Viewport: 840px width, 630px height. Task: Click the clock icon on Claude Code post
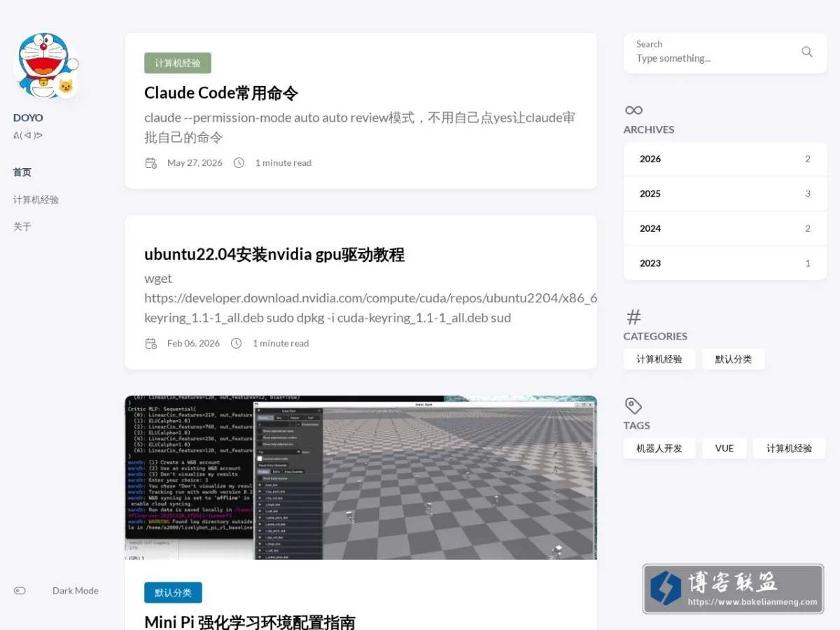coord(239,163)
